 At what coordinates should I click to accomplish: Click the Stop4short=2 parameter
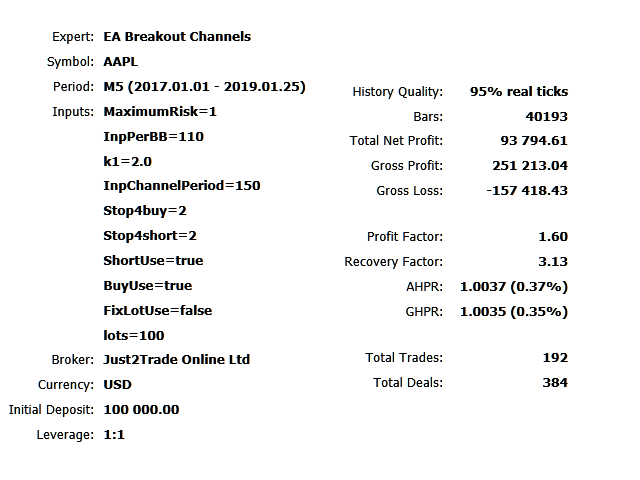(x=150, y=236)
